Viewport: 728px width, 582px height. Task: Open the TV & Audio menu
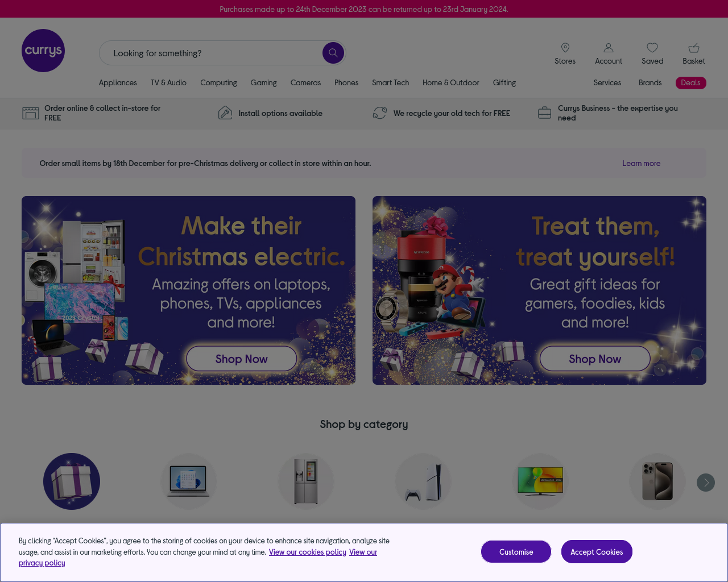coord(168,82)
